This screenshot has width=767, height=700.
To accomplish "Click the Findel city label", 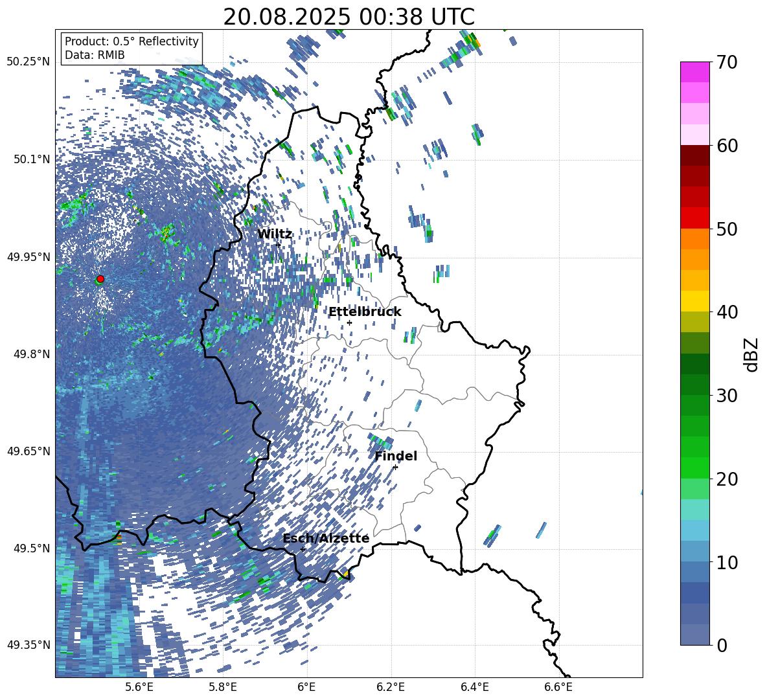I will click(x=396, y=456).
